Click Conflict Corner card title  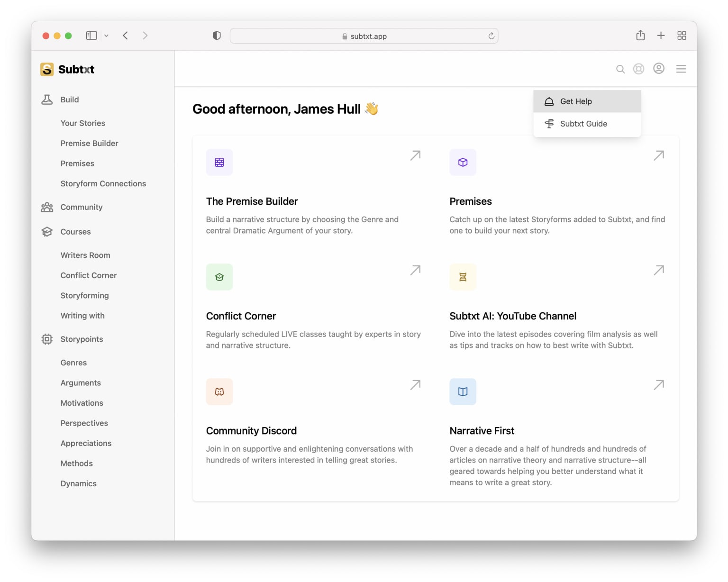pos(241,316)
